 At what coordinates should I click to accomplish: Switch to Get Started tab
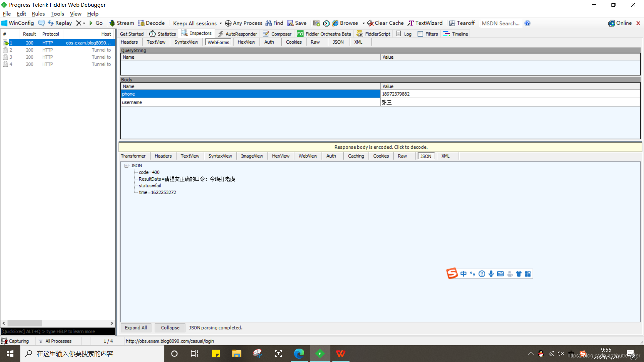[x=131, y=34]
